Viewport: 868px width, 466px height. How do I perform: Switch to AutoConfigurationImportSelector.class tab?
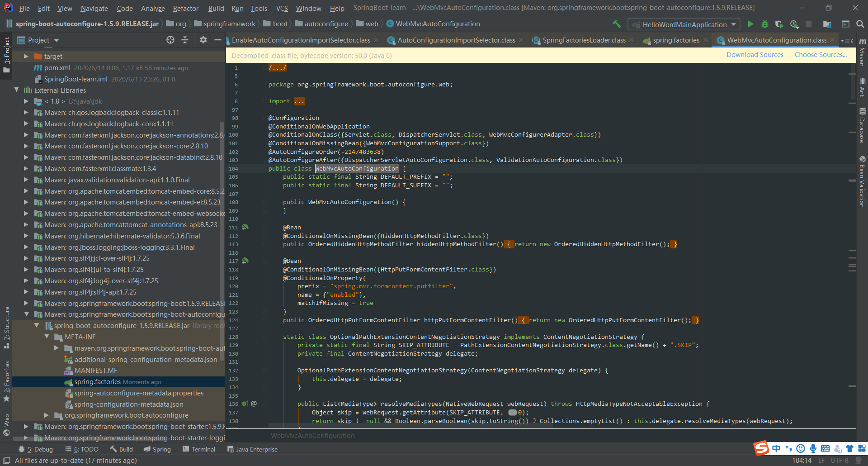coord(456,40)
